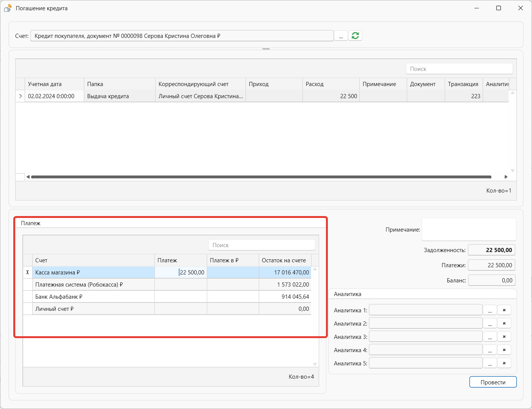Click down arrow of upper grid vertical scrollbar

coord(513,171)
